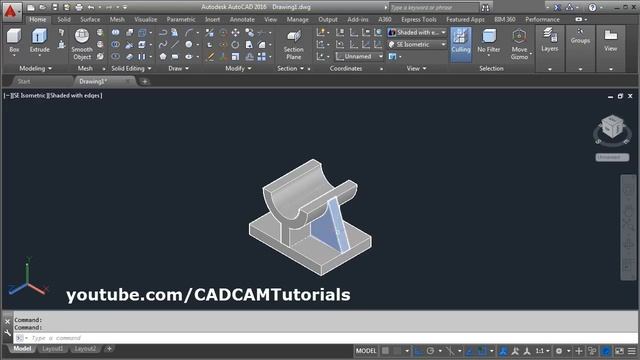Click the keyword search input box
The height and width of the screenshot is (360, 640).
click(434, 7)
